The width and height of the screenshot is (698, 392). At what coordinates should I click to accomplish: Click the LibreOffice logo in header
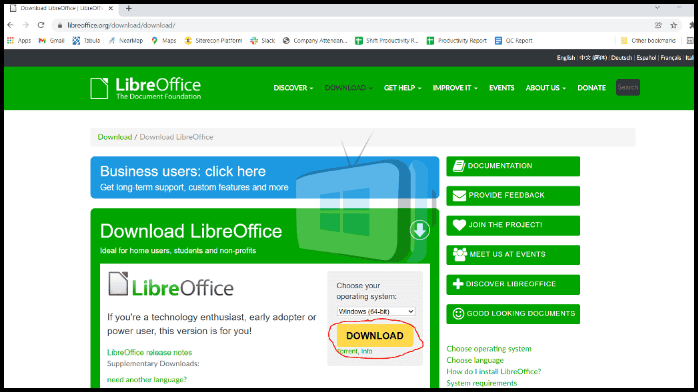coord(146,88)
